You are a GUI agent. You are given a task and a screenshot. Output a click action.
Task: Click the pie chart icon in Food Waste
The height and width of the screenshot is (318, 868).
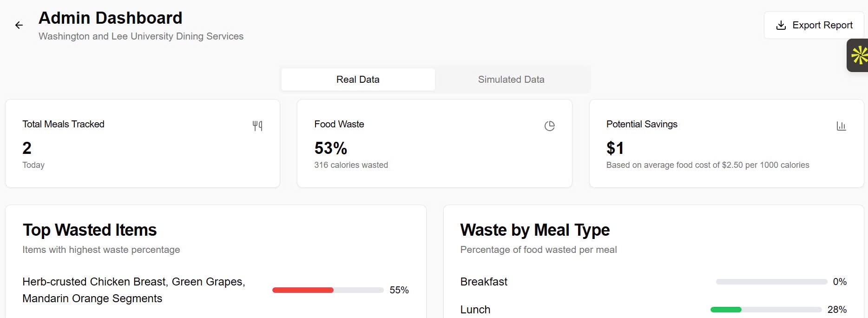(549, 126)
